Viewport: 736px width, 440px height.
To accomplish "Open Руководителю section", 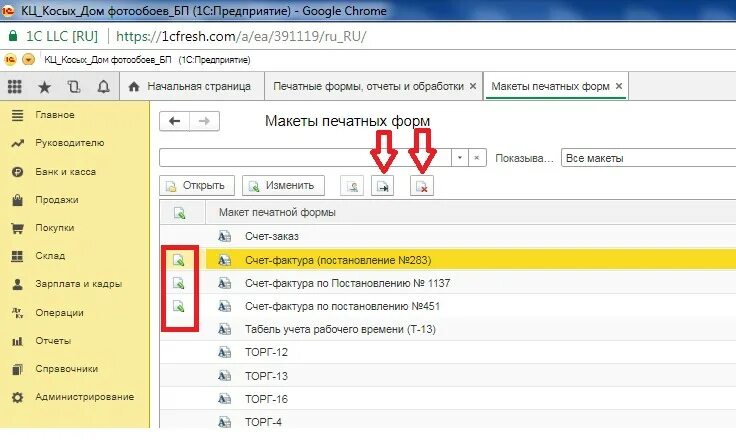I will pyautogui.click(x=69, y=143).
